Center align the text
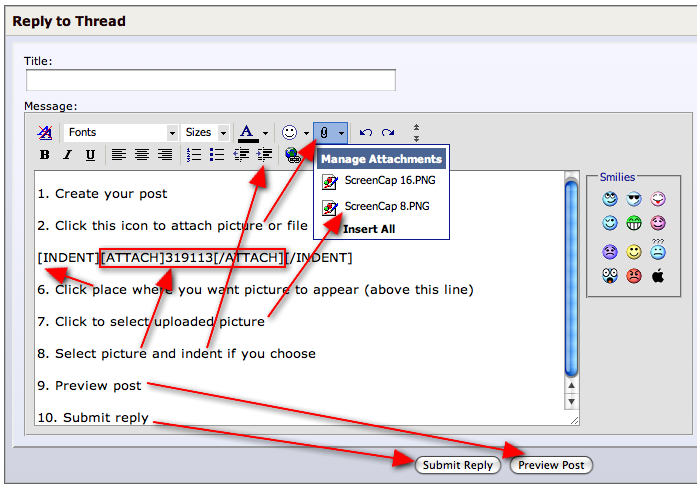Viewport: 697px width, 489px height. click(142, 155)
